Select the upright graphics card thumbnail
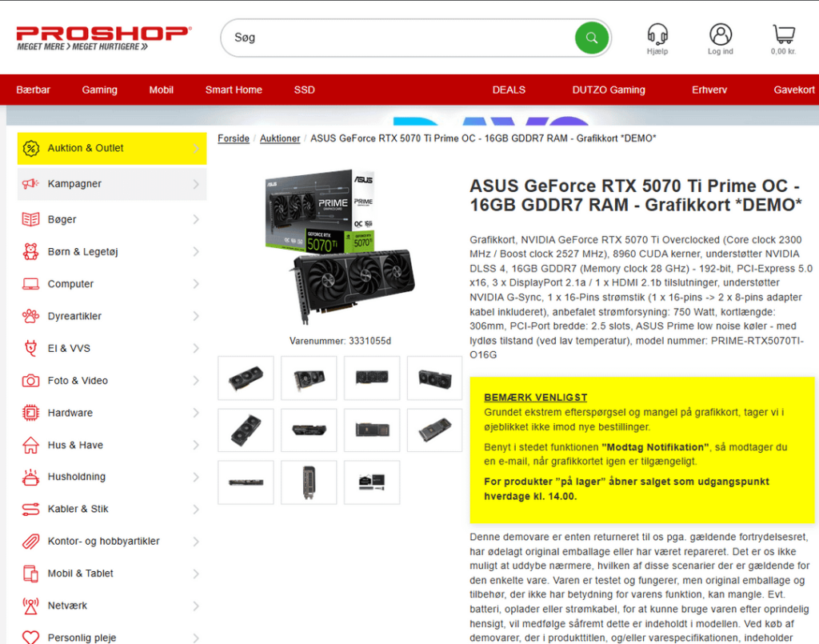 (309, 482)
